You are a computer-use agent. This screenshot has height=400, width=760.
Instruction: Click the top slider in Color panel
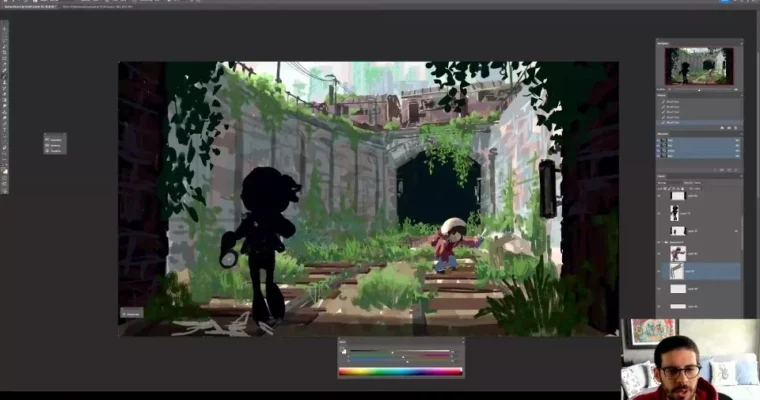click(x=401, y=351)
